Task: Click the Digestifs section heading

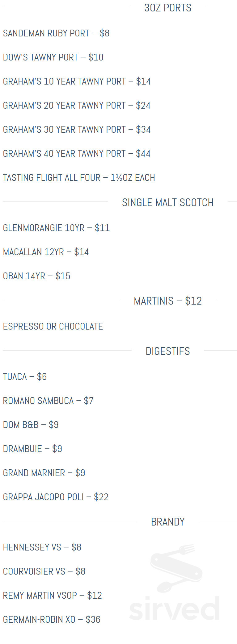Action: [x=168, y=351]
